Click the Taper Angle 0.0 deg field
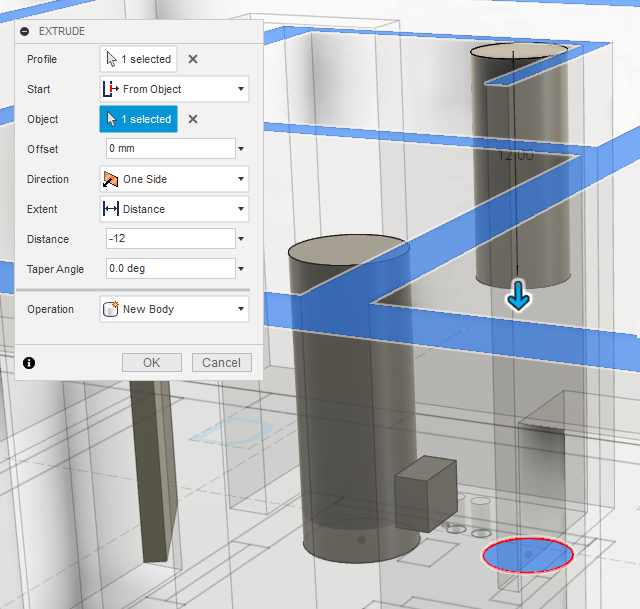Screen dimensions: 640x609 pyautogui.click(x=171, y=269)
